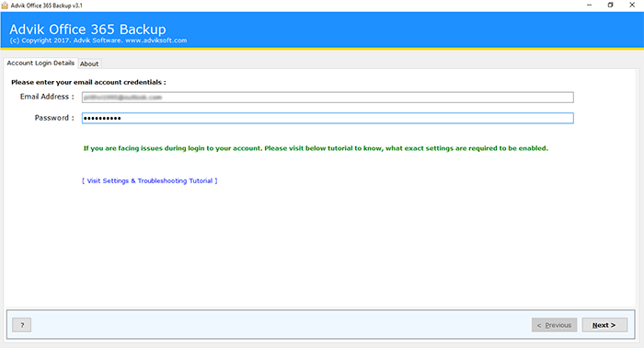Viewport: 644px width, 348px height.
Task: Click into the Email Address field
Action: pos(328,98)
